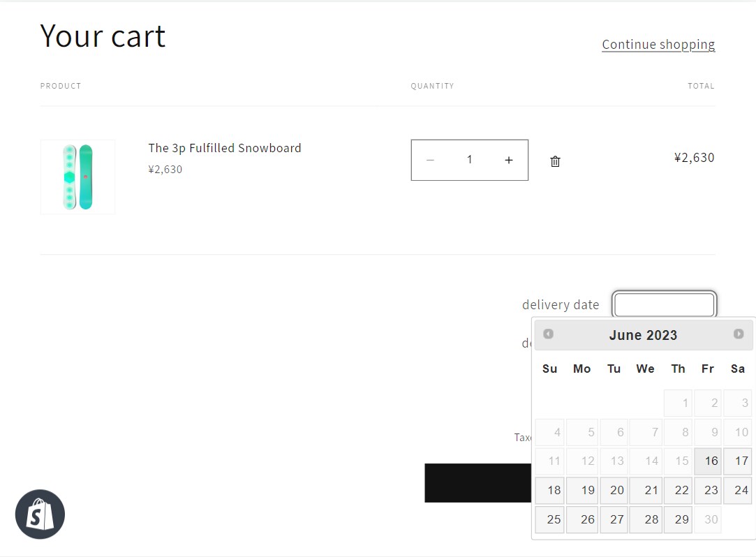Click the black checkout button
Screen dimensions: 756x557
coord(477,483)
